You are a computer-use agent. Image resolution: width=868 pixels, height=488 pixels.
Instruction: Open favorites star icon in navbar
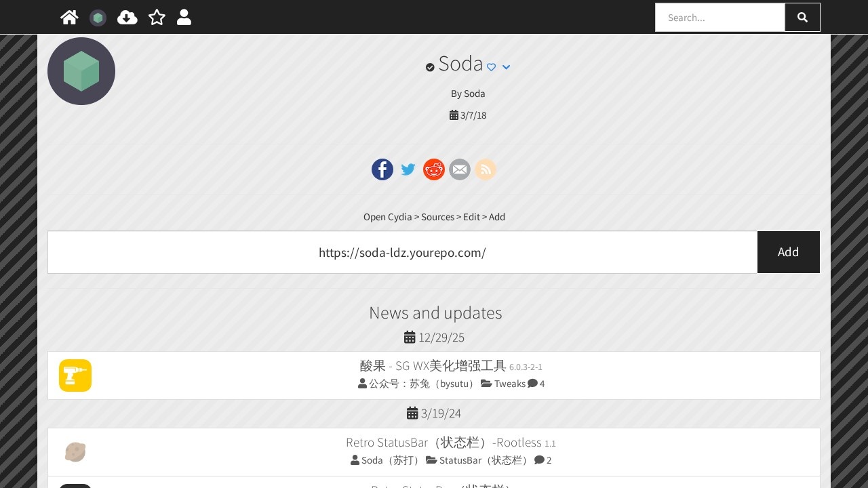coord(157,18)
